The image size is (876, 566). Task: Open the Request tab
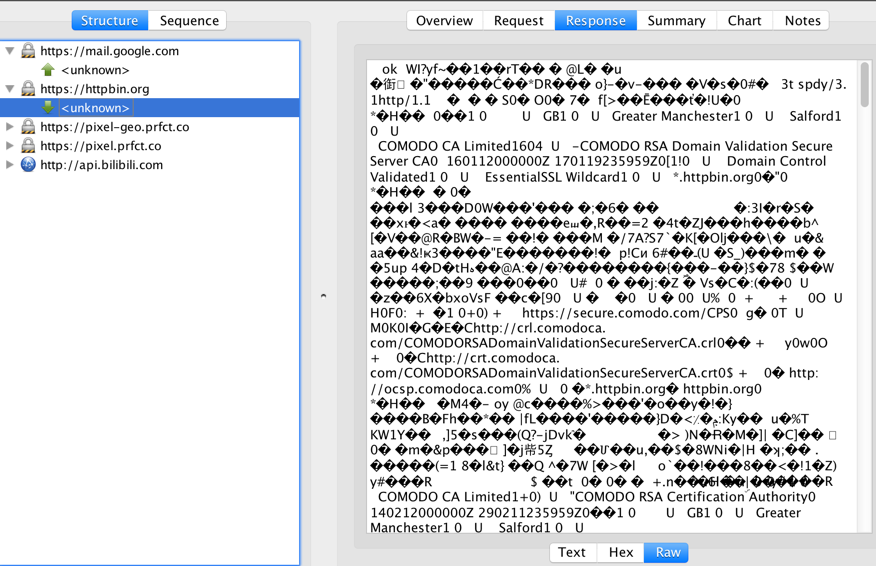click(518, 20)
